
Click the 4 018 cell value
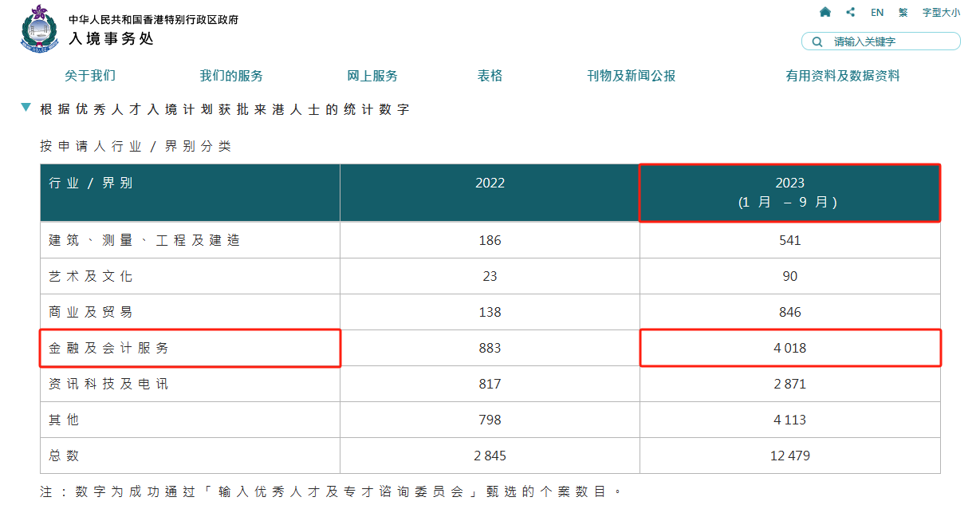(789, 349)
